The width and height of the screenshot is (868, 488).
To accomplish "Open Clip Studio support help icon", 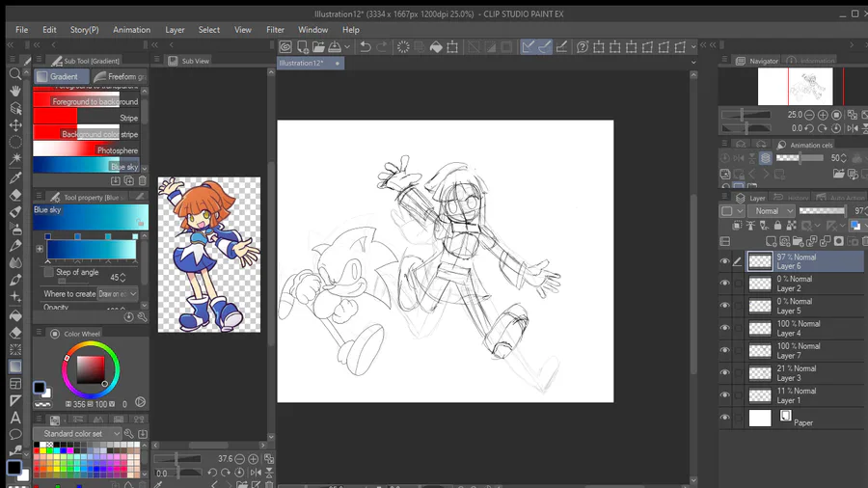I will click(x=583, y=47).
